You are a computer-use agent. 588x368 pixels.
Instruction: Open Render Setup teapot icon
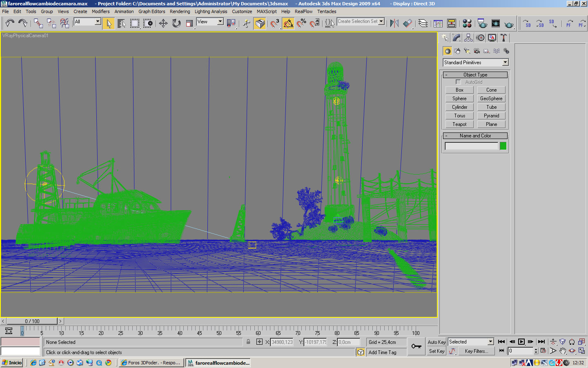point(482,23)
